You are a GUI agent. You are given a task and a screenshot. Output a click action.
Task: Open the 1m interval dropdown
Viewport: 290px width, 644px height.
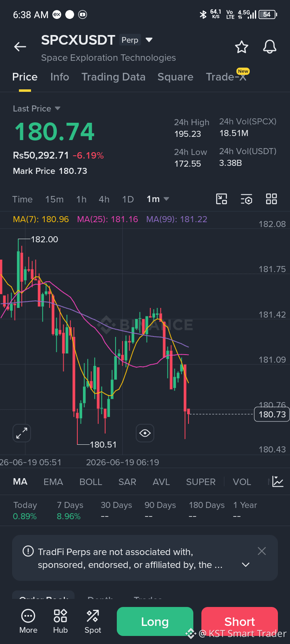click(x=158, y=199)
